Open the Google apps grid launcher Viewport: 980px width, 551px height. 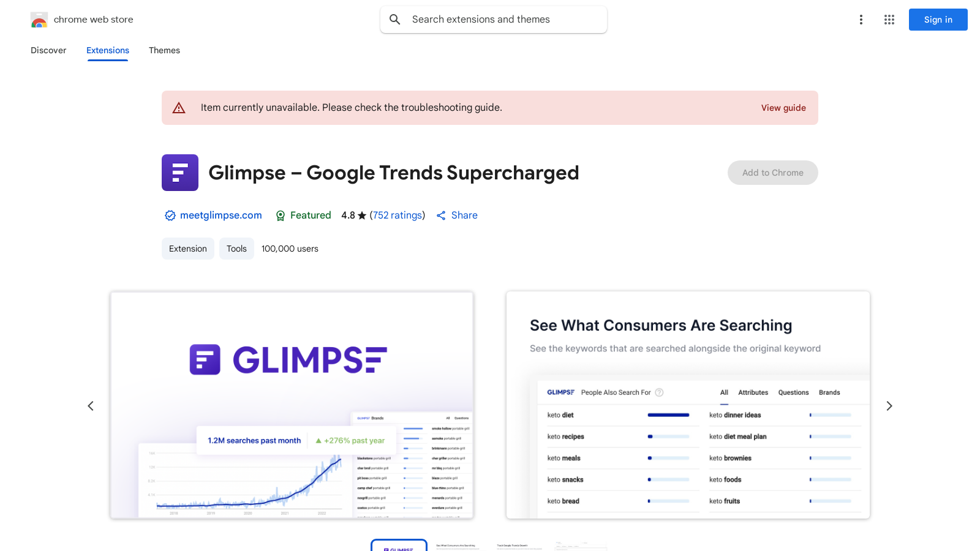coord(889,19)
